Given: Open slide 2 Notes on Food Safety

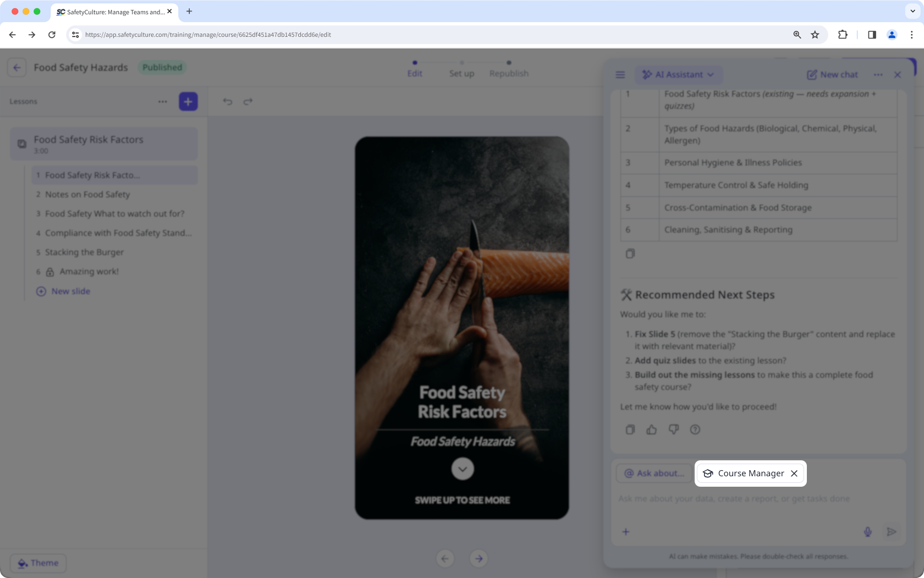Looking at the screenshot, I should pos(115,195).
